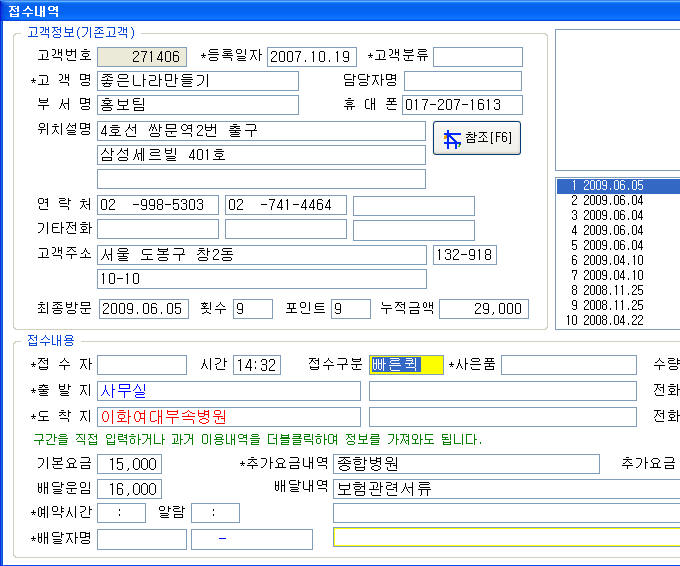The height and width of the screenshot is (566, 680).
Task: Focus the 예약시간 time field
Action: [121, 513]
